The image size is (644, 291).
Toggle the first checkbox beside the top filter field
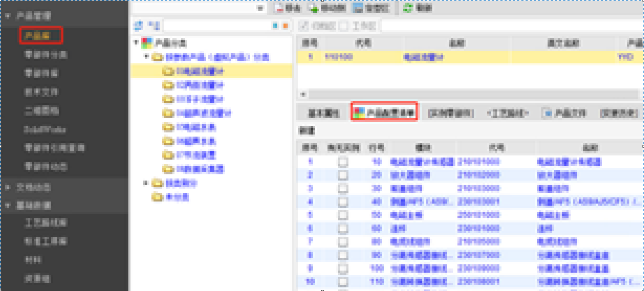[x=303, y=26]
